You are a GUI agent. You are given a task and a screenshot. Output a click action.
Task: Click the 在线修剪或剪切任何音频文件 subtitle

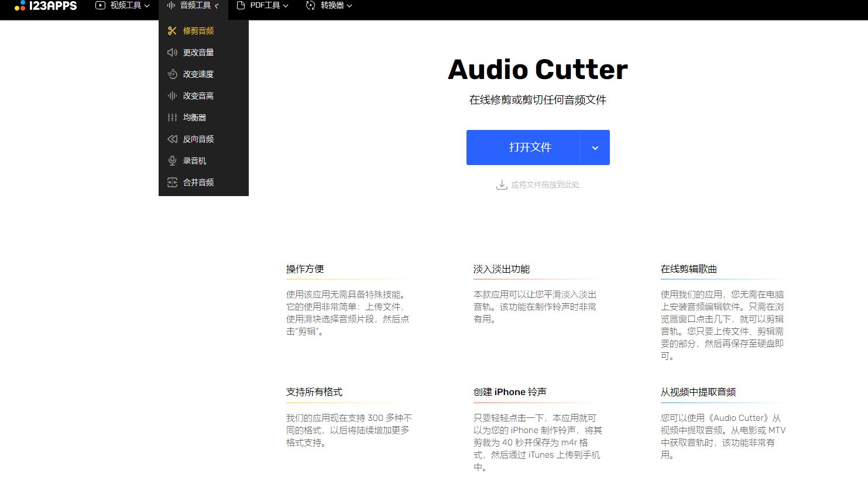click(538, 100)
